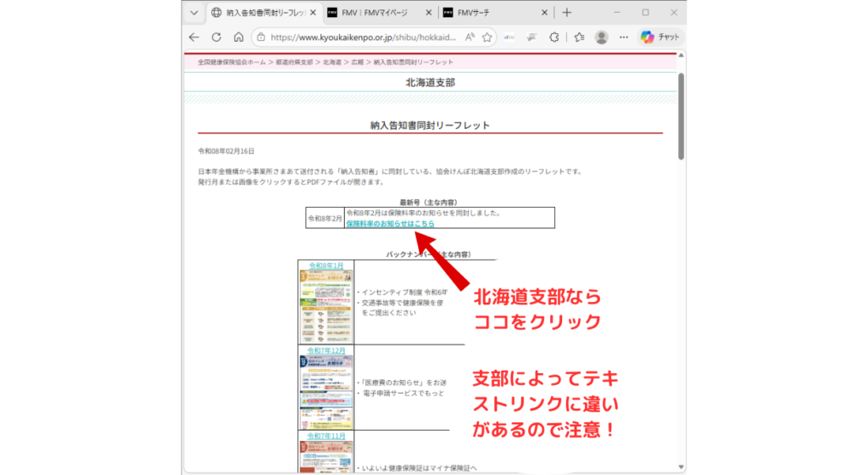Open the 令和7年11月 leaflet link
Screen dimensions: 868x475
[326, 436]
